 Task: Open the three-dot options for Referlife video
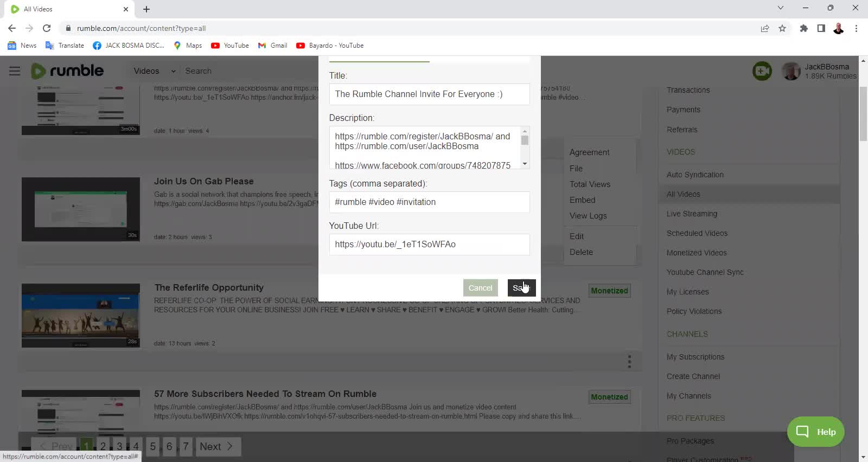[629, 361]
